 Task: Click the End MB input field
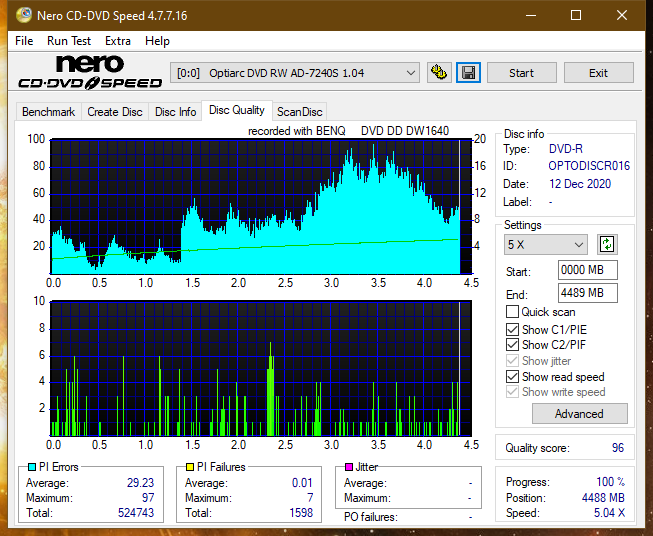[x=587, y=293]
